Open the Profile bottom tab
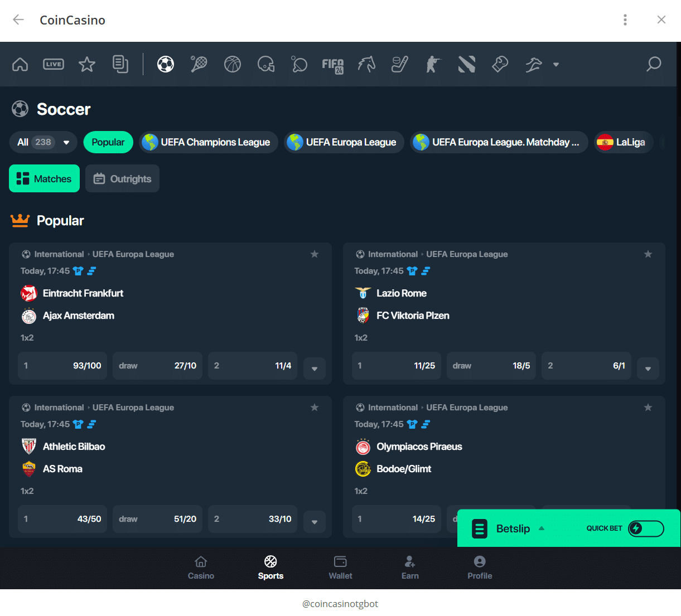 (x=480, y=568)
